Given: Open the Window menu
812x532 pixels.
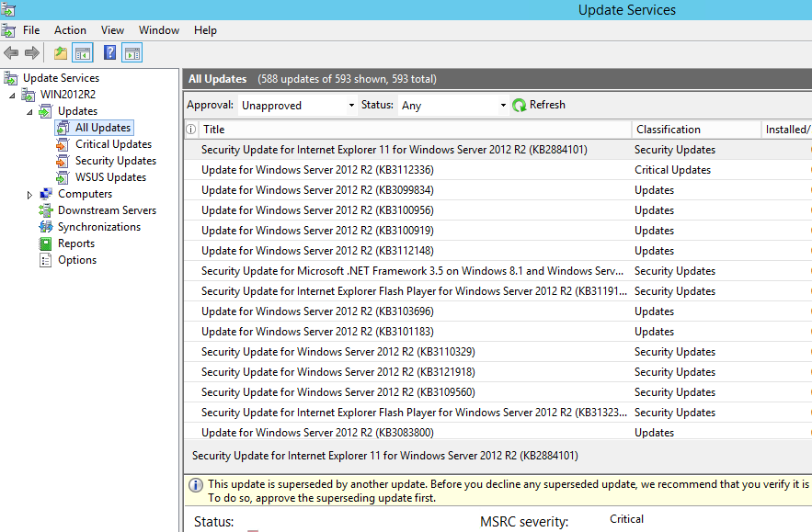Looking at the screenshot, I should click(159, 30).
